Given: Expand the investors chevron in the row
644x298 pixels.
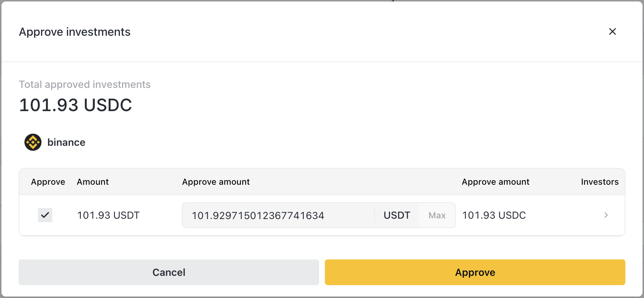Looking at the screenshot, I should point(606,215).
